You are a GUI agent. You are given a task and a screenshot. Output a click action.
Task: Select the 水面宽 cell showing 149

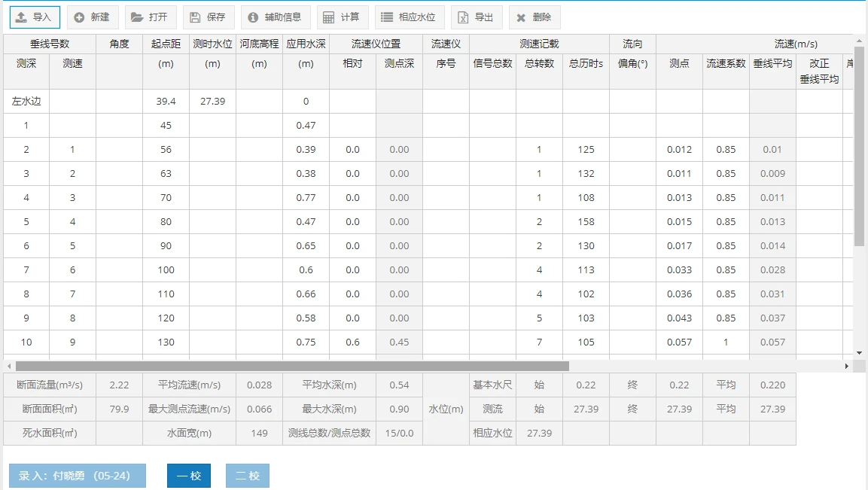(x=258, y=433)
